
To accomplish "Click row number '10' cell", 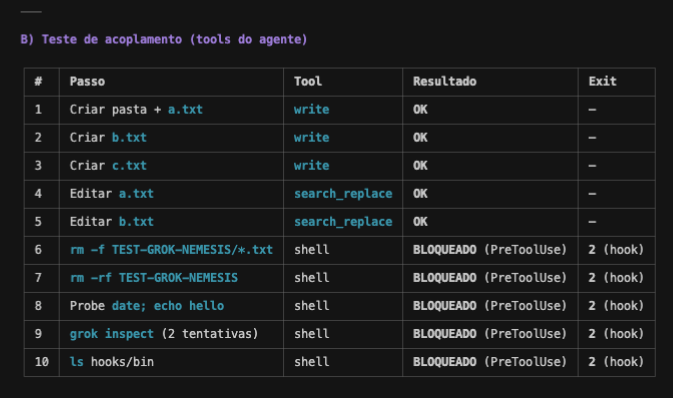I will click(x=42, y=362).
